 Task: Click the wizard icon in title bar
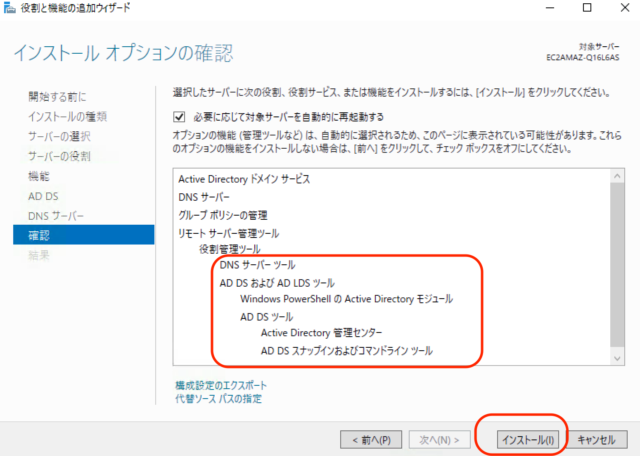click(x=9, y=7)
